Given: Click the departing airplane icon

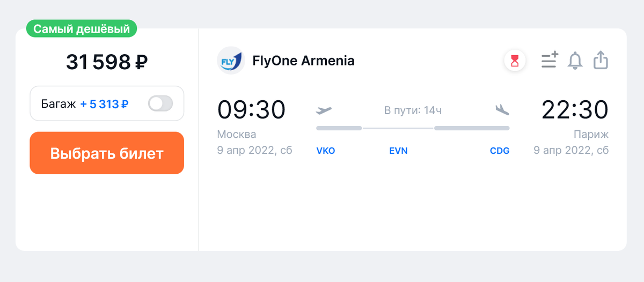Looking at the screenshot, I should tap(324, 110).
